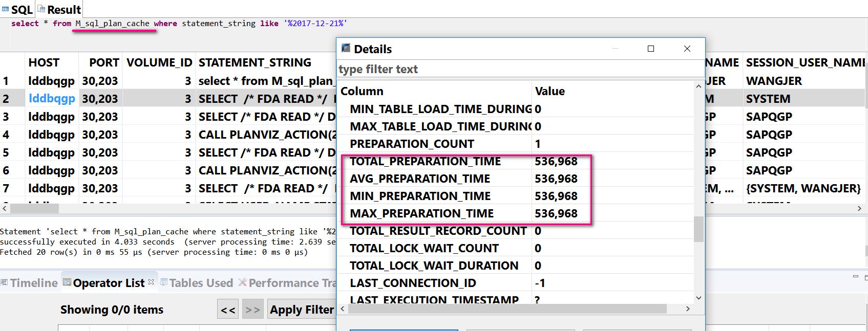Viewport: 868px width, 331px height.
Task: Minimize the Details dialog
Action: 616,49
